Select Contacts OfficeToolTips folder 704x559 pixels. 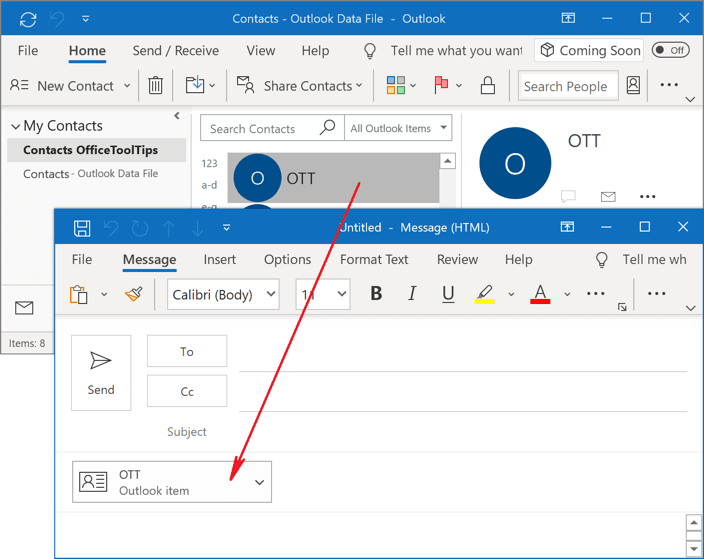pos(97,150)
